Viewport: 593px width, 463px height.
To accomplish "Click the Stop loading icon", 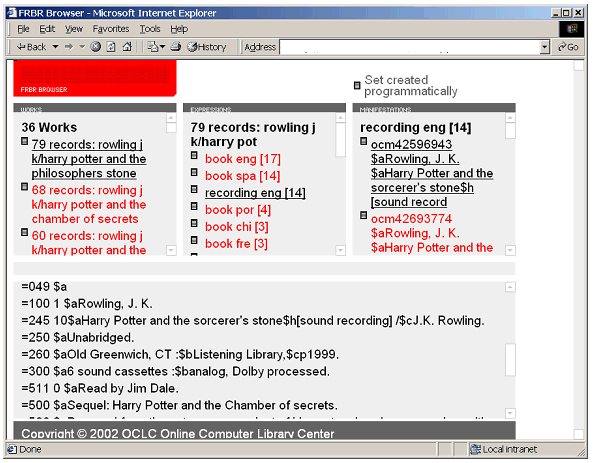I will (96, 47).
